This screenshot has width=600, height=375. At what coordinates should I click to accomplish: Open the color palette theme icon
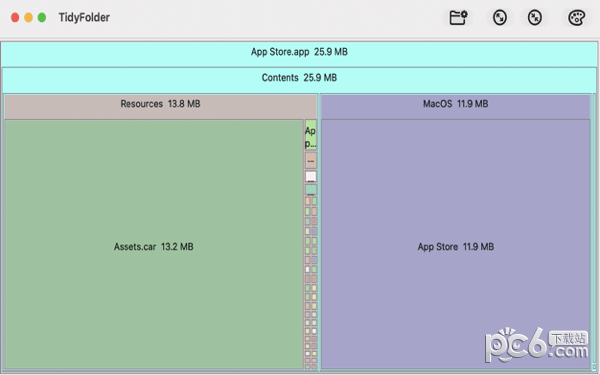click(x=576, y=18)
